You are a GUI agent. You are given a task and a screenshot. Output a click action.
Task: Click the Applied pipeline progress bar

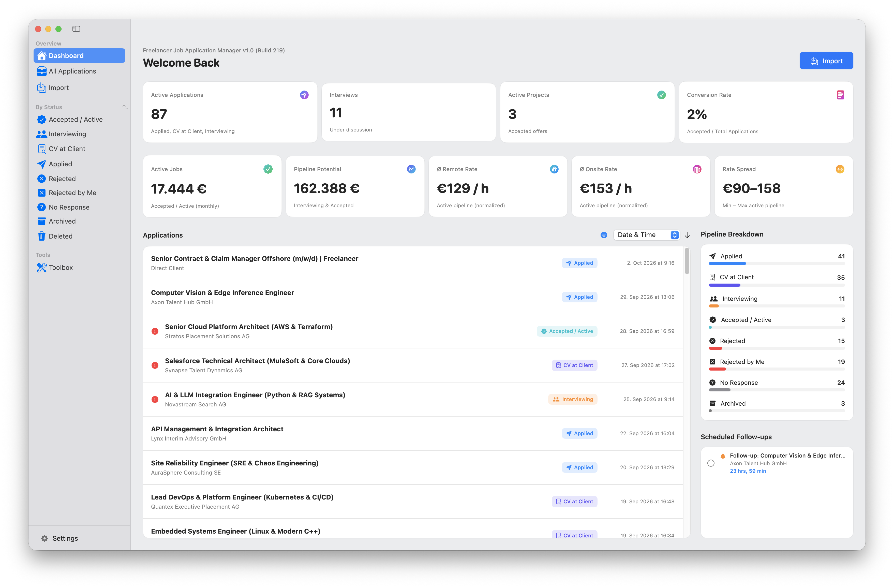(x=777, y=264)
